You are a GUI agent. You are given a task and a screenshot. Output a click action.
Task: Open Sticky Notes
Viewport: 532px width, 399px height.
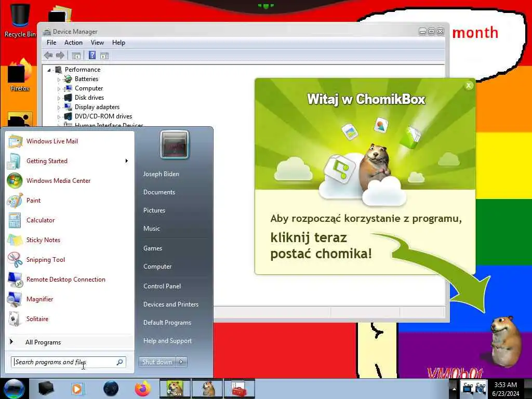click(x=43, y=240)
